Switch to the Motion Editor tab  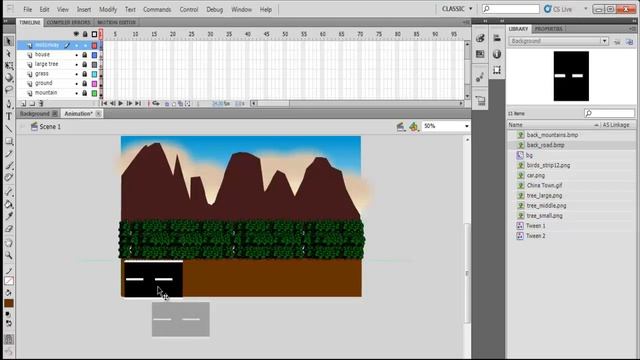coord(116,22)
